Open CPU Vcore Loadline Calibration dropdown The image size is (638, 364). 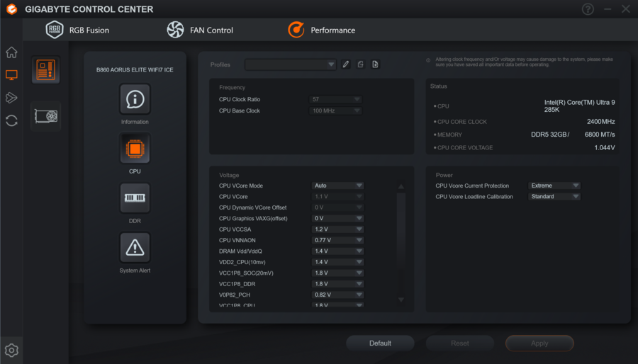(554, 197)
